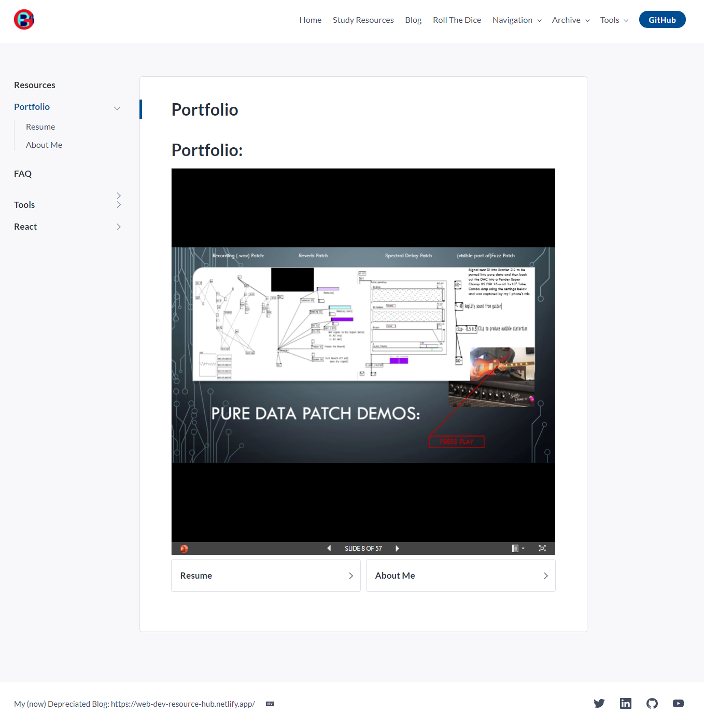Click the PRESS PLAY box in slide
Viewport: 704px width, 728px height.
[x=457, y=442]
